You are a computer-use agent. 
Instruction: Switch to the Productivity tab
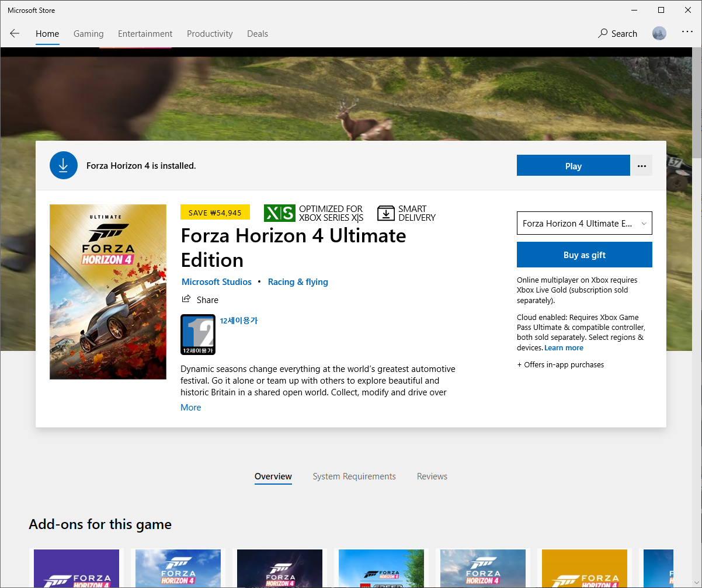[210, 34]
